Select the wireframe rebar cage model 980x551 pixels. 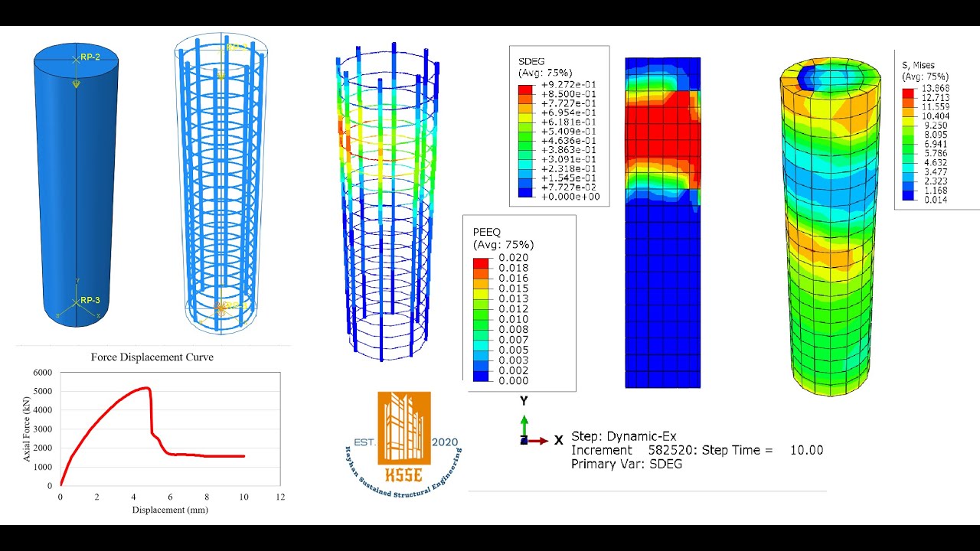[222, 182]
